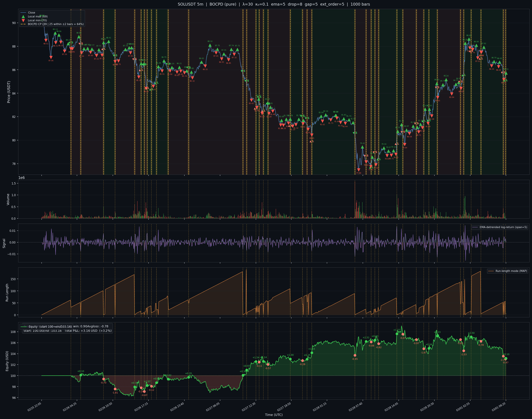Click the local min triangle labeled 87.06
532x419 pixels.
click(51, 57)
